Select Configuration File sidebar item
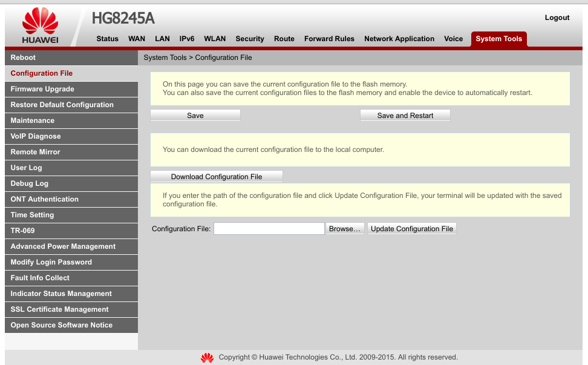 pyautogui.click(x=71, y=73)
